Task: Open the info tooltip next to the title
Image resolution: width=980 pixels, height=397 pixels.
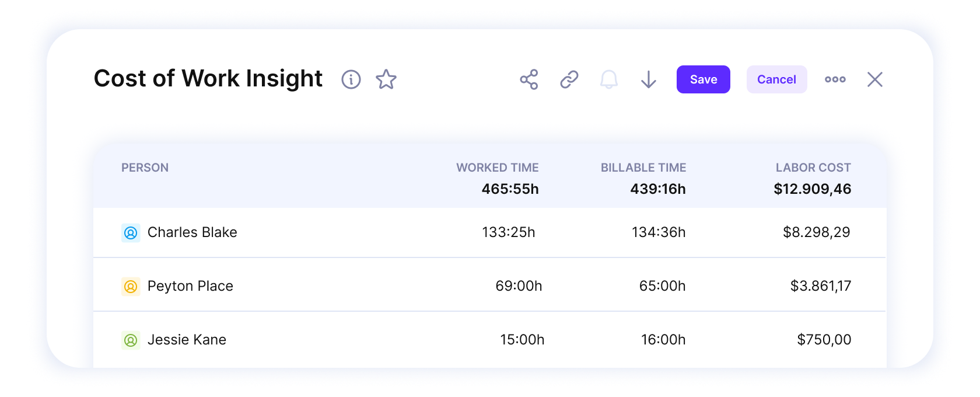Action: tap(351, 79)
